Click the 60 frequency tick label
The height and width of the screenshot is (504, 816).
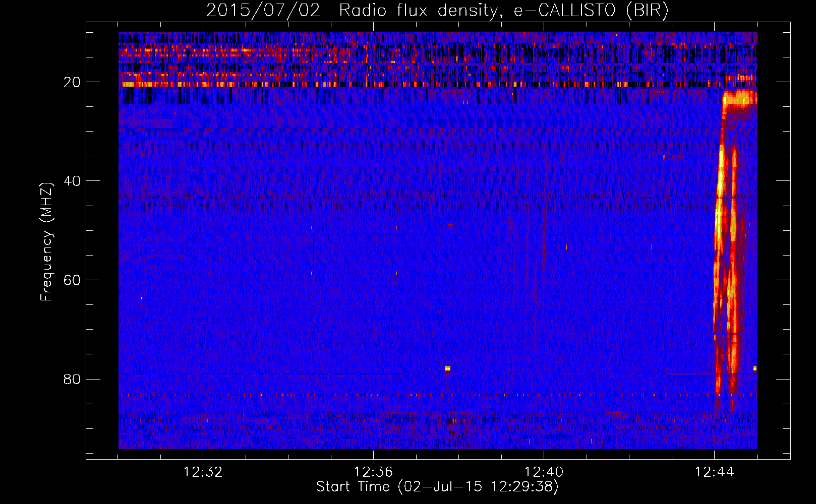[72, 280]
